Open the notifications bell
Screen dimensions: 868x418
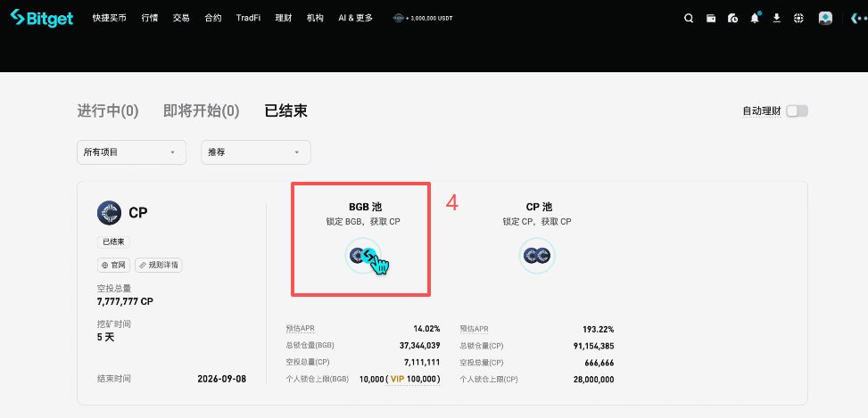point(755,18)
